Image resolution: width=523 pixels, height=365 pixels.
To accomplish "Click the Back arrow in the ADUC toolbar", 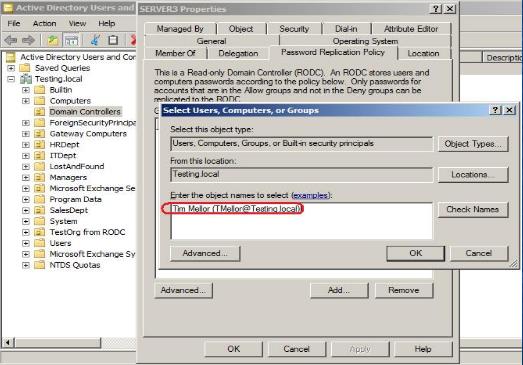I will coord(10,40).
